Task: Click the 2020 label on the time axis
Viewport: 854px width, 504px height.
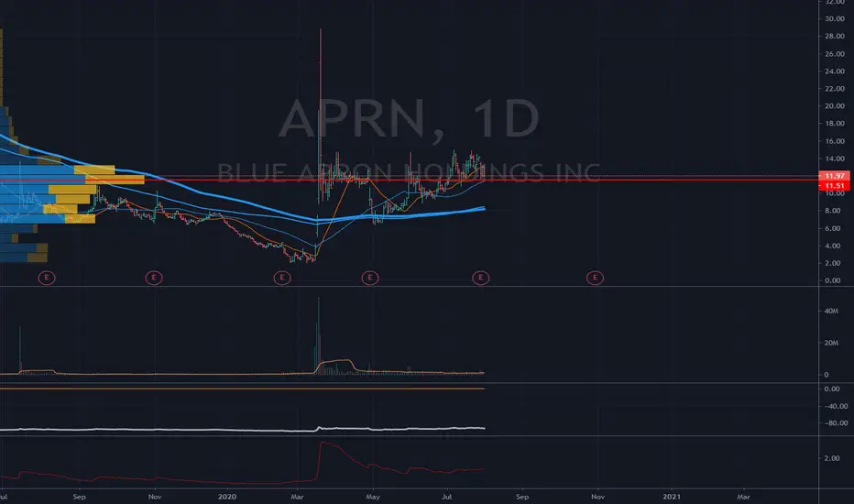Action: 227,497
